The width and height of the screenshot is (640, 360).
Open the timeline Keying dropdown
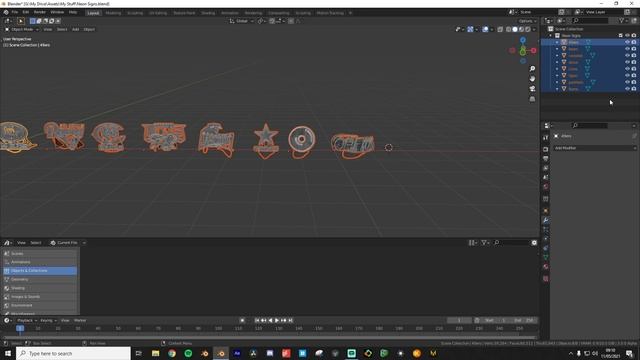[48, 320]
